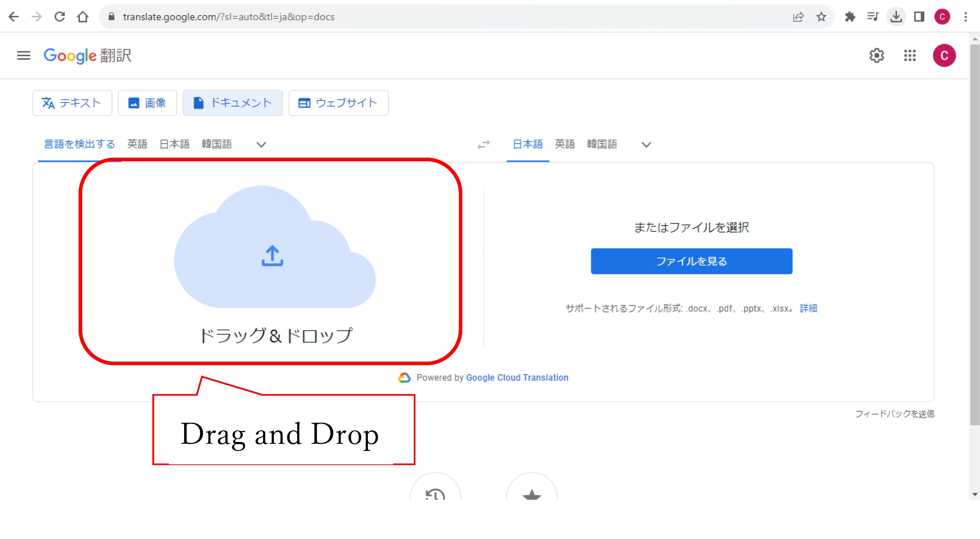Screen dimensions: 980x539
Task: Open Google Cloud Translation link
Action: pos(517,378)
